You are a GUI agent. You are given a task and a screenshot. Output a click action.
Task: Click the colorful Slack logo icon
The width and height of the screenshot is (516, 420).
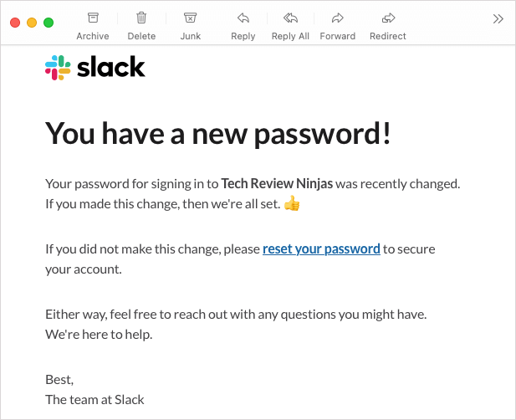tap(58, 68)
